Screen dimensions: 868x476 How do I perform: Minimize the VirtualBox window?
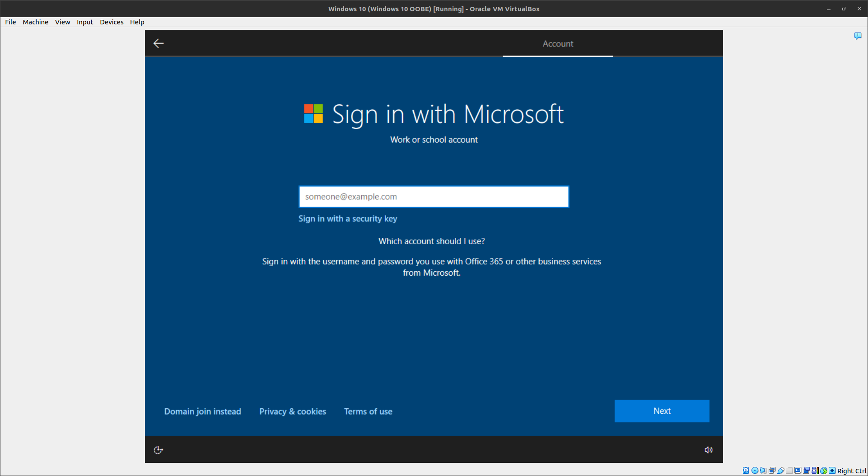829,9
